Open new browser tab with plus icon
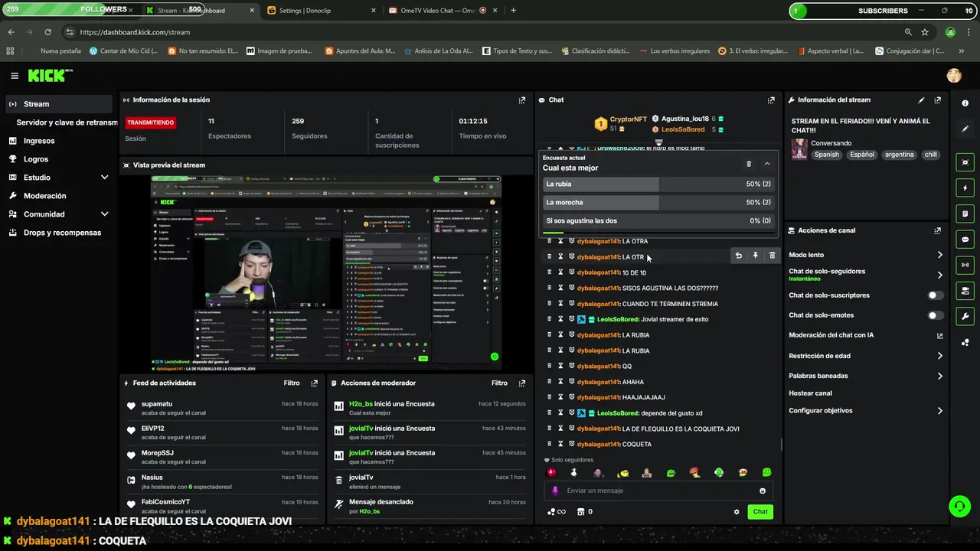This screenshot has width=980, height=551. (x=513, y=11)
